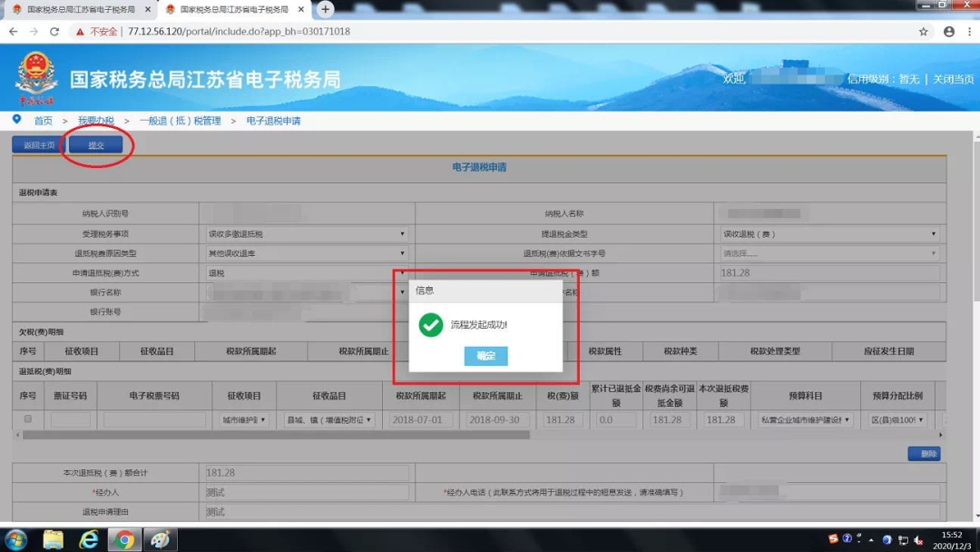This screenshot has width=980, height=552.
Task: Click 我要办税 in the breadcrumb
Action: [95, 121]
